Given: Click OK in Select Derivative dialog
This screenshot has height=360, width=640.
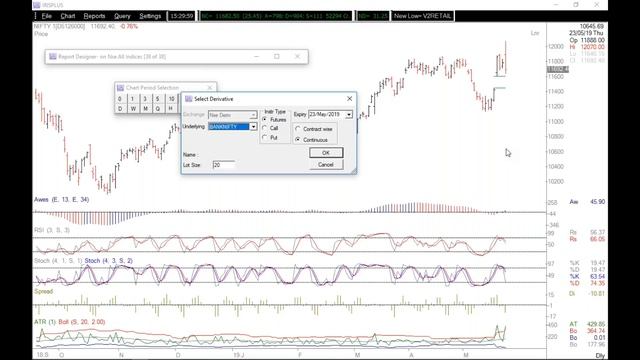Looking at the screenshot, I should coord(326,153).
